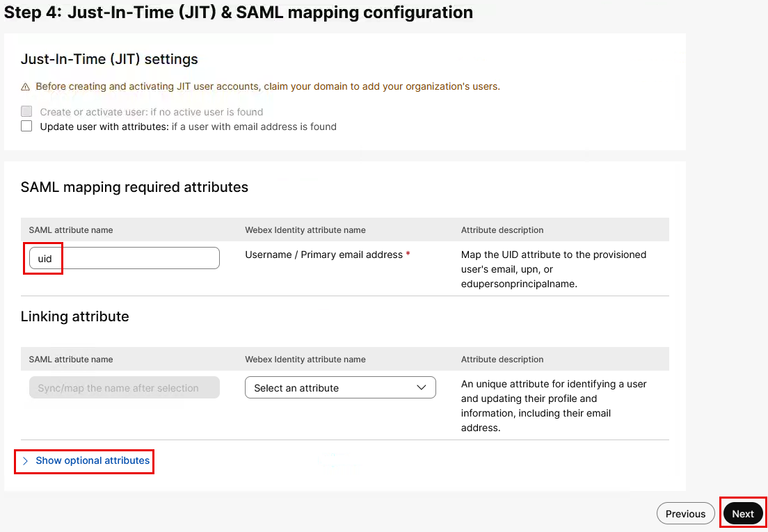This screenshot has height=532, width=768.
Task: Go back with the Previous button
Action: pyautogui.click(x=685, y=514)
